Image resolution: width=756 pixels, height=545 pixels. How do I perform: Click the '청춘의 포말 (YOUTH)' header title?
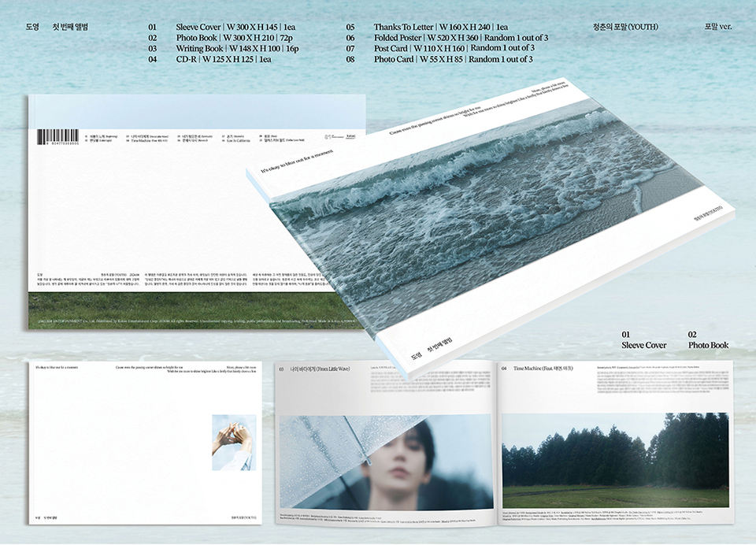(x=625, y=27)
